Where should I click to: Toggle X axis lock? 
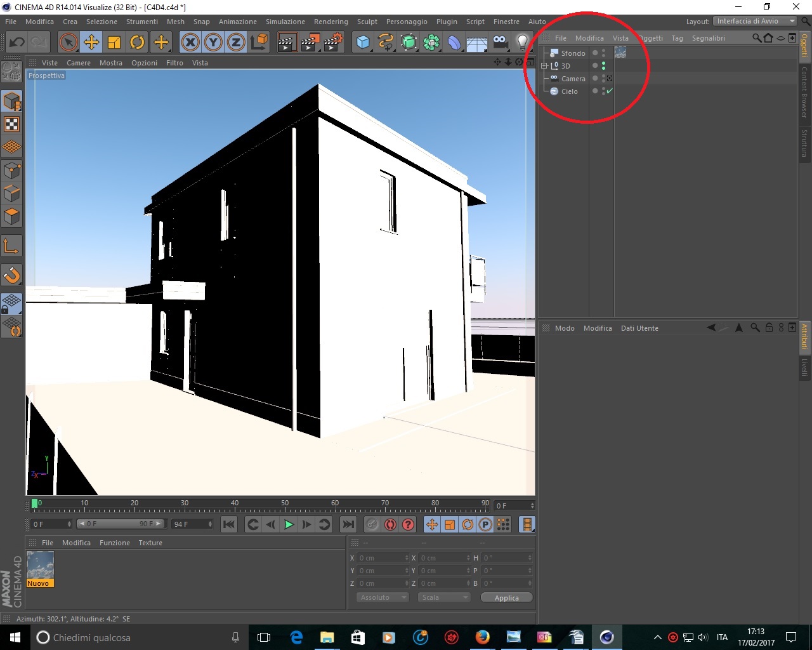190,43
